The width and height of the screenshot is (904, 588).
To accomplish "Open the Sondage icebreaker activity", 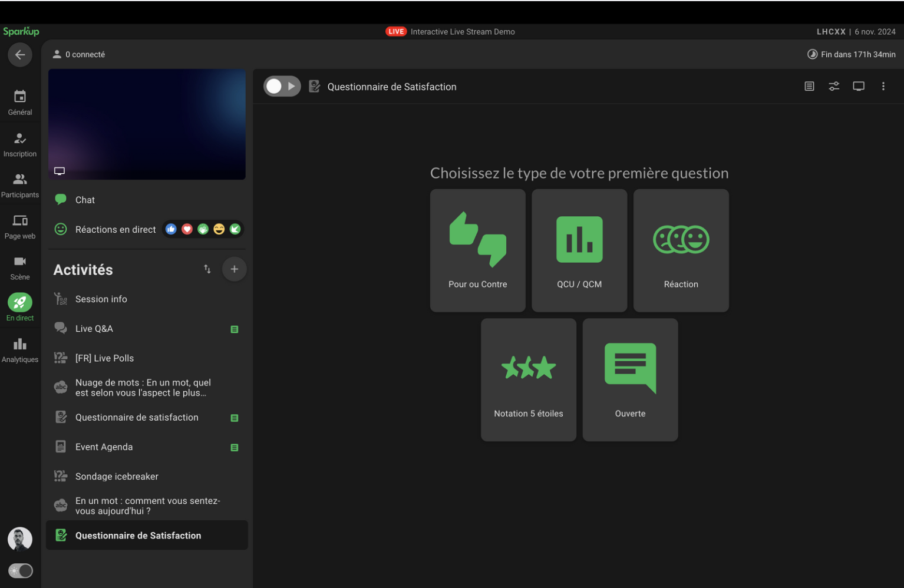I will coord(117,476).
